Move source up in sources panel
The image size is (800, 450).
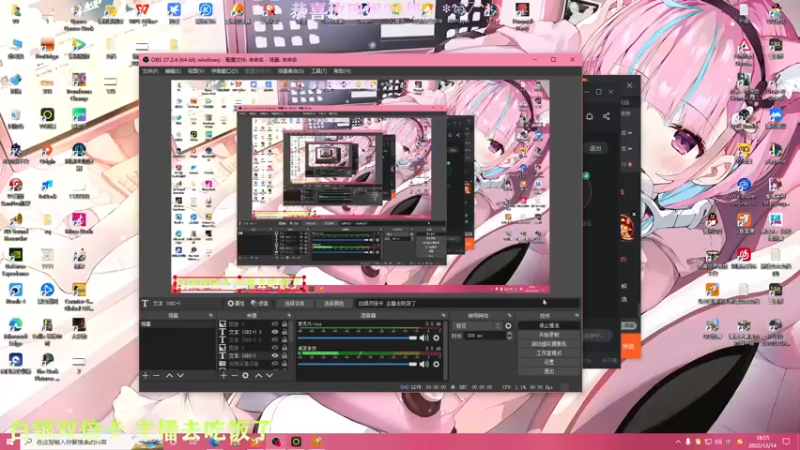point(259,376)
